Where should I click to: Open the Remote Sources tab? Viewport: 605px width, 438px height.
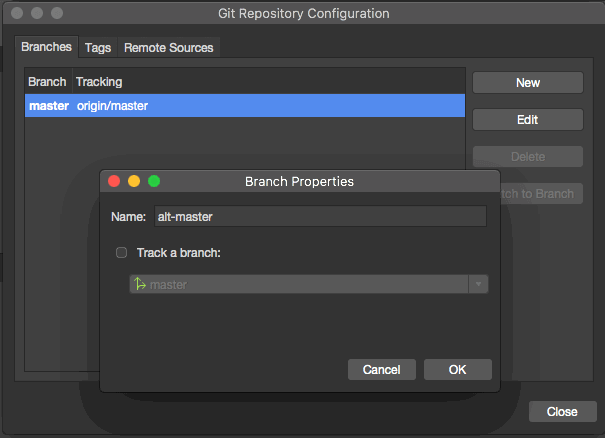tap(169, 48)
